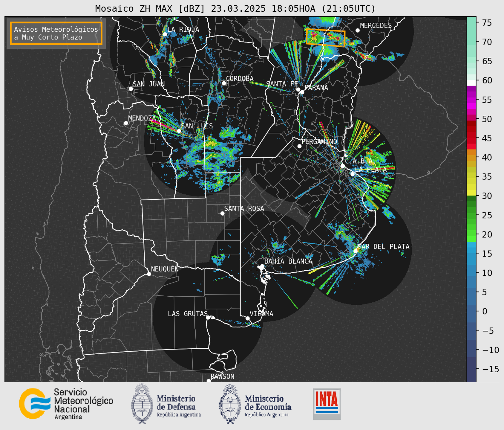Click the SANTA FE city label
The width and height of the screenshot is (504, 430).
click(282, 84)
